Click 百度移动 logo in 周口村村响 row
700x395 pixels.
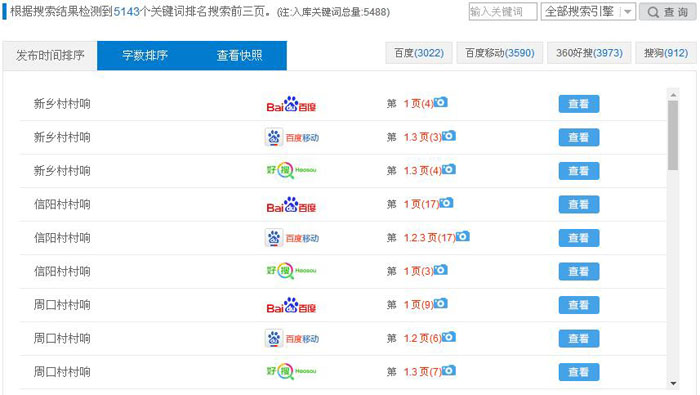coord(292,338)
